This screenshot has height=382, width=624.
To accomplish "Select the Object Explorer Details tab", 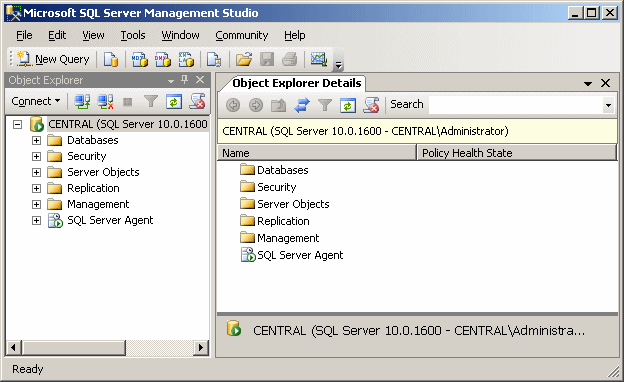I will [296, 83].
